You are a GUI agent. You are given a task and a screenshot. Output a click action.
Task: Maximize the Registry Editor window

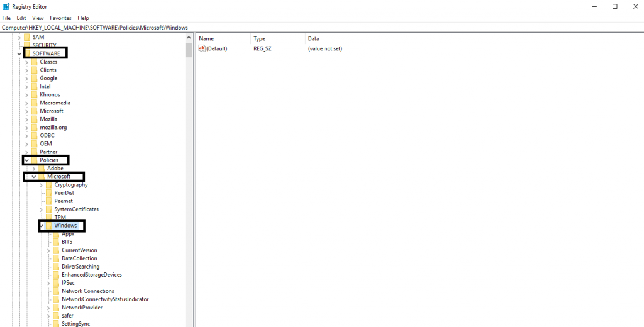click(615, 6)
